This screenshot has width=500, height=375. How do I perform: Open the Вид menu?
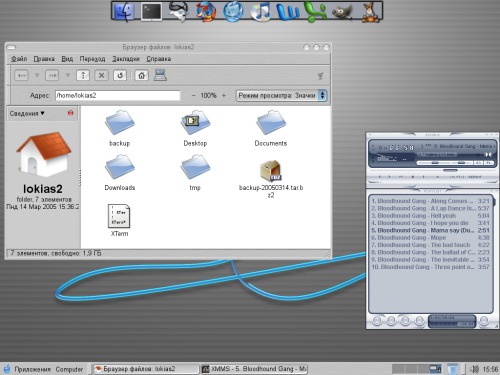coord(67,59)
